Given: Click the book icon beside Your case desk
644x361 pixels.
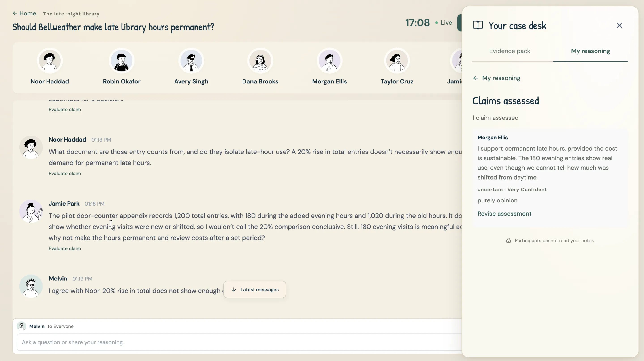Looking at the screenshot, I should coord(478,25).
